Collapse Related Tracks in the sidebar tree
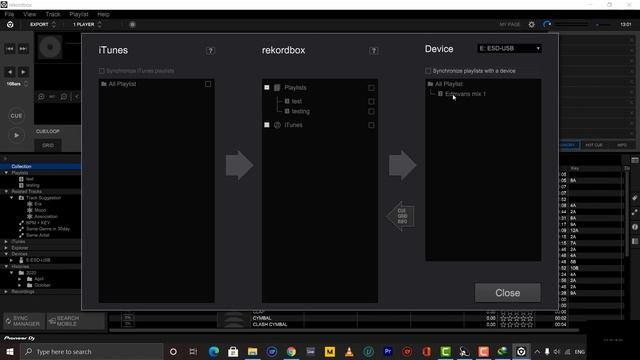The width and height of the screenshot is (640, 360). point(6,191)
